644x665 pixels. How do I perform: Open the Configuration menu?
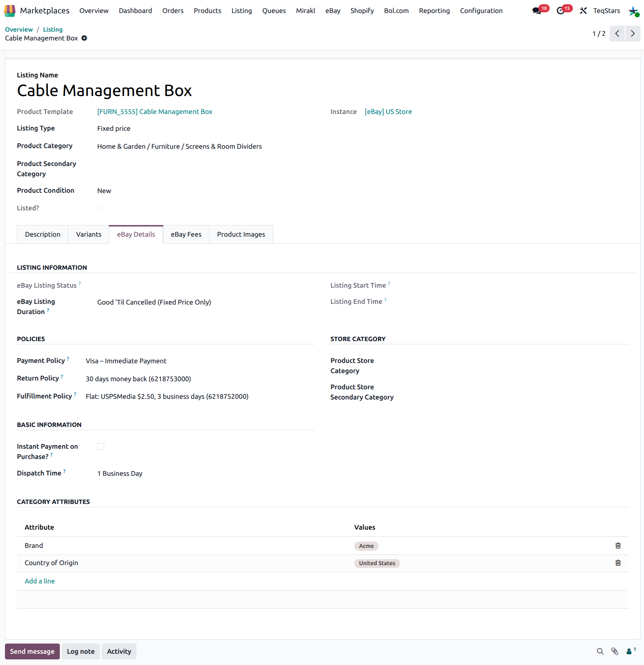tap(481, 11)
